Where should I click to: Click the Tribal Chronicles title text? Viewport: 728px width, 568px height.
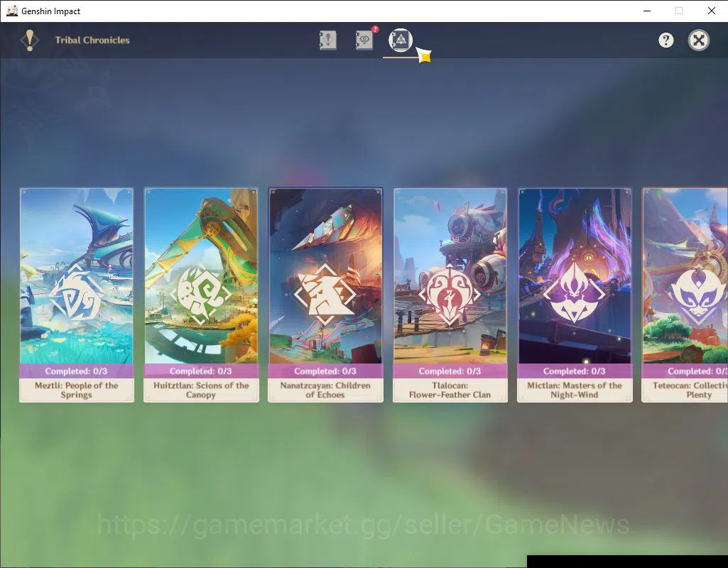point(92,40)
